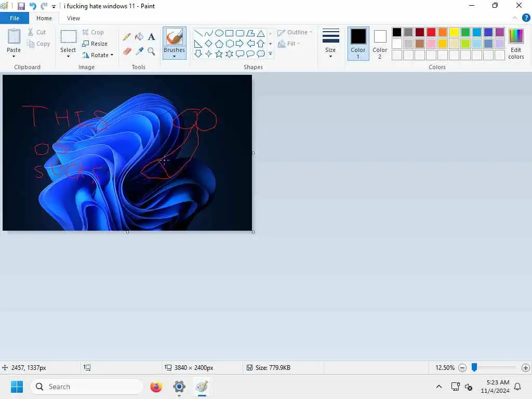This screenshot has width=532, height=399.
Task: Activate Color 2 background selector
Action: [380, 44]
